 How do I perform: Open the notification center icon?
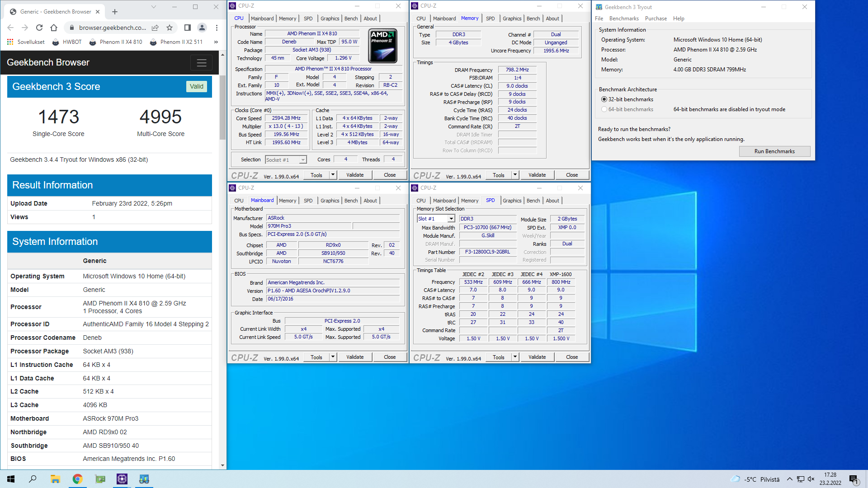854,479
